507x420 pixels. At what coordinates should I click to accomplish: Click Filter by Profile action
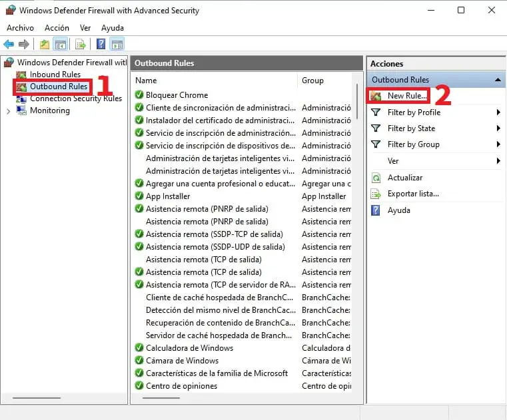tap(414, 112)
